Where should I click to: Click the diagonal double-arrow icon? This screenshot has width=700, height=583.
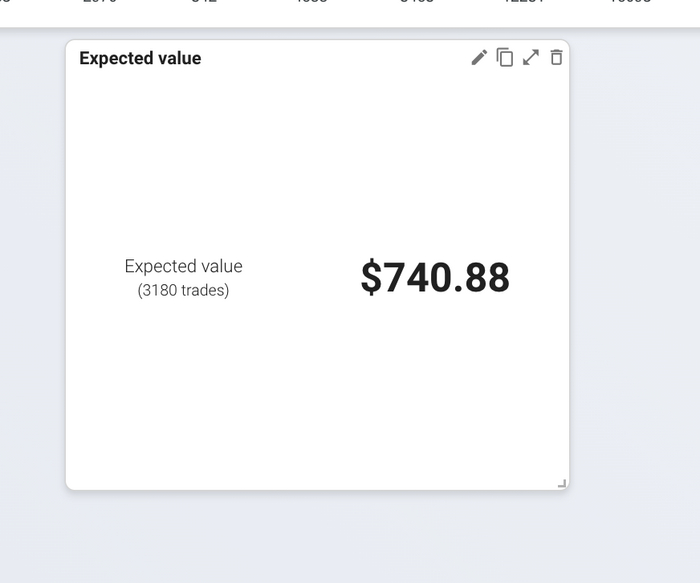[531, 58]
